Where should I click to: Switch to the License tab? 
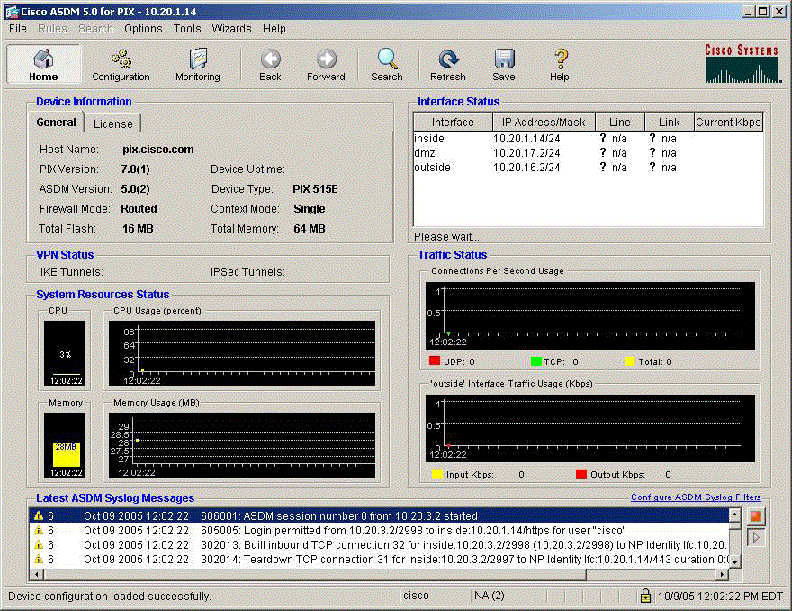pyautogui.click(x=112, y=124)
